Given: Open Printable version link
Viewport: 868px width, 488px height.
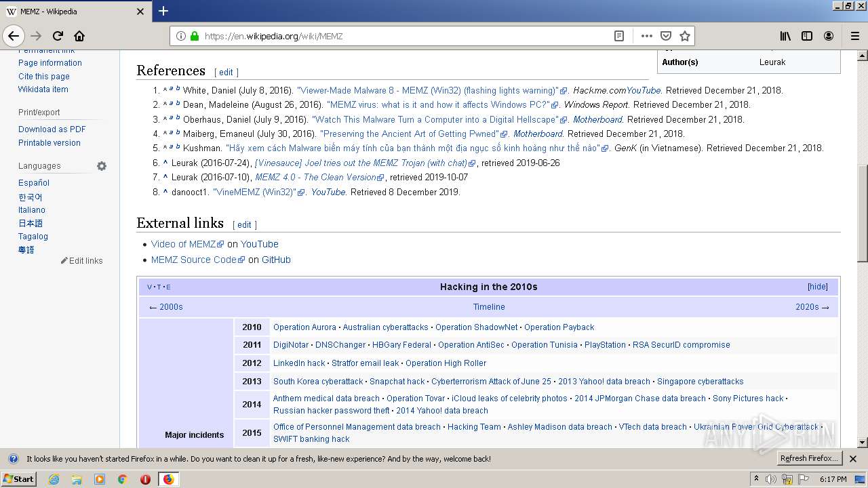Looking at the screenshot, I should pos(50,143).
